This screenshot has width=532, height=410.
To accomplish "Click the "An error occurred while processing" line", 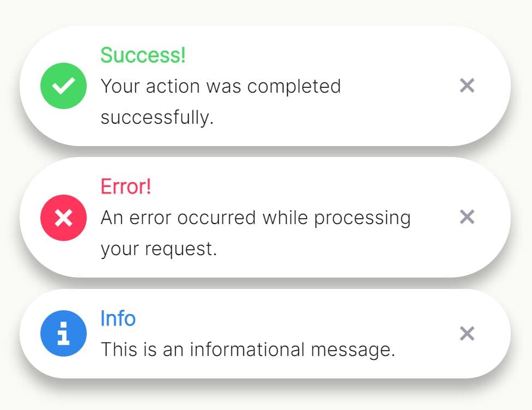I will [255, 218].
